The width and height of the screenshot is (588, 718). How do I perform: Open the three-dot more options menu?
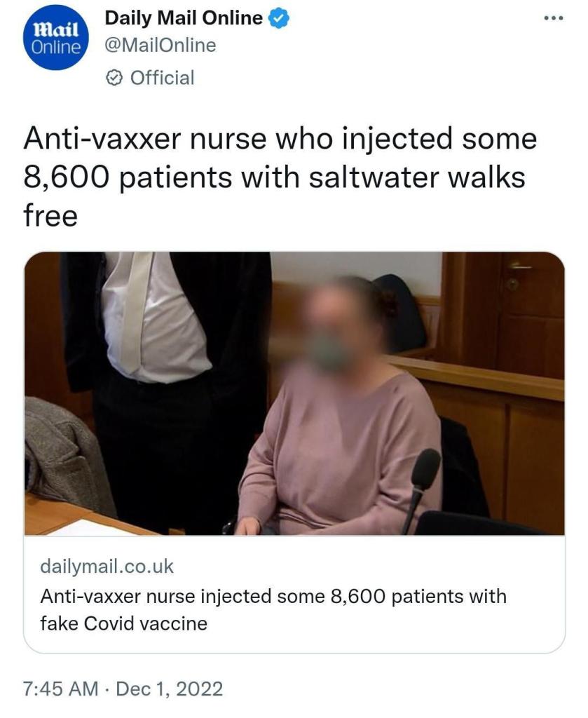point(554,18)
